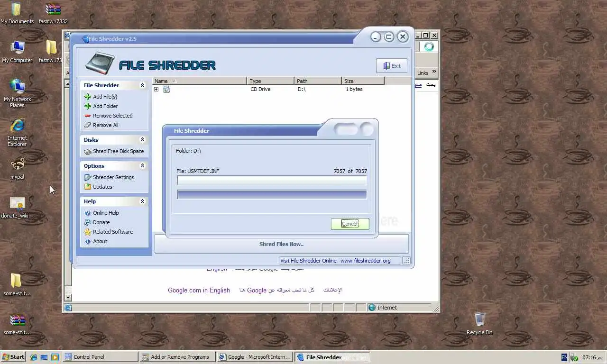Select Remove All in sidebar
Screen dimensions: 607x364
106,125
